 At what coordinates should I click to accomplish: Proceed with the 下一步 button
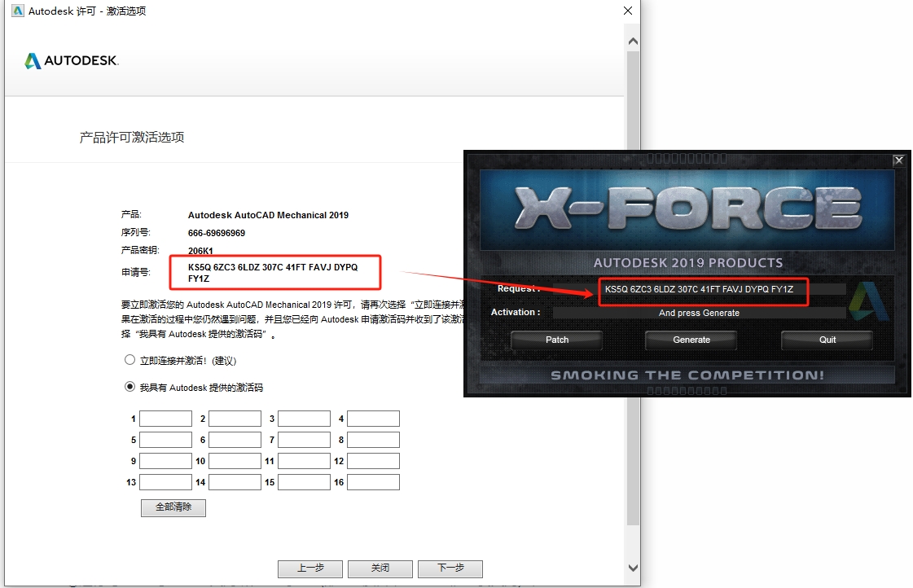pyautogui.click(x=450, y=568)
